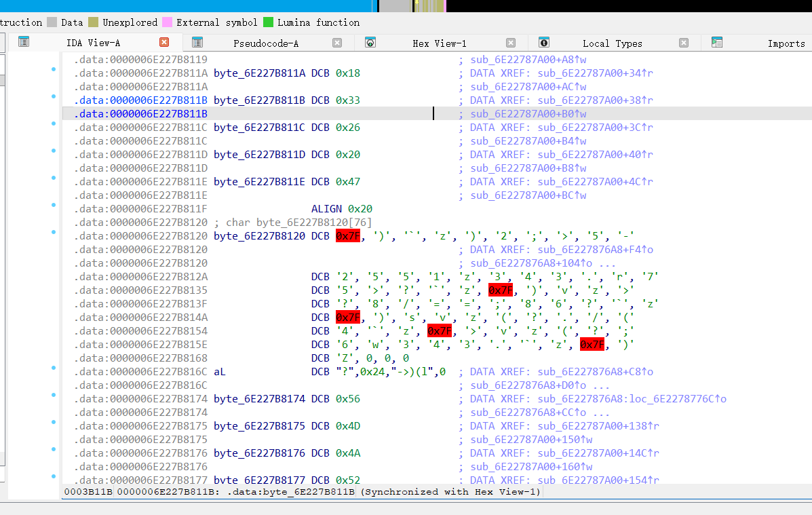The height and width of the screenshot is (515, 812).
Task: Close the Local Types tab
Action: (684, 43)
